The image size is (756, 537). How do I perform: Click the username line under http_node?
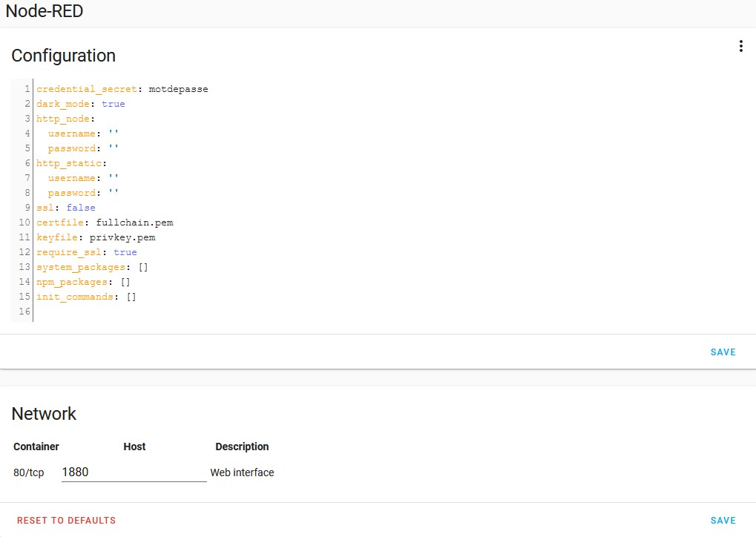click(83, 134)
